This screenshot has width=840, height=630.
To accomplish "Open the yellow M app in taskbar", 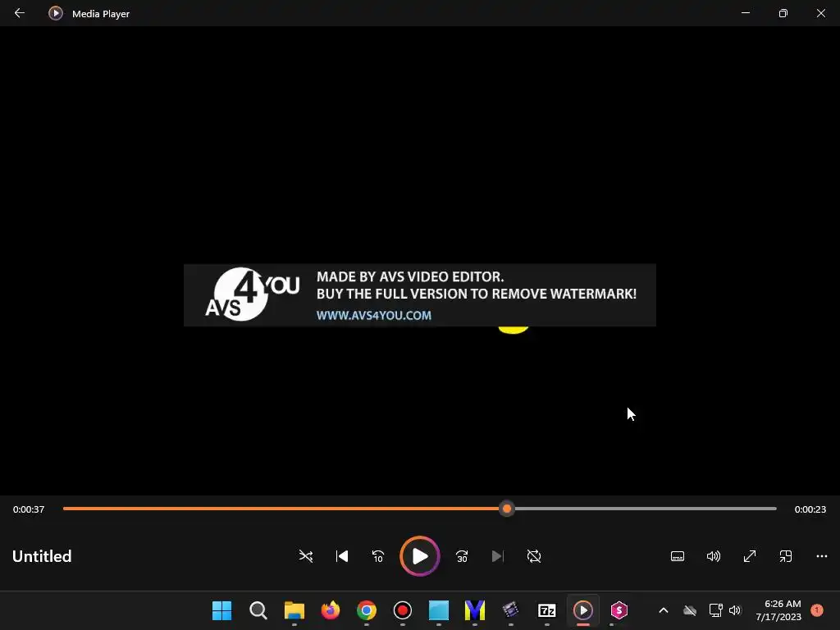I will point(475,610).
